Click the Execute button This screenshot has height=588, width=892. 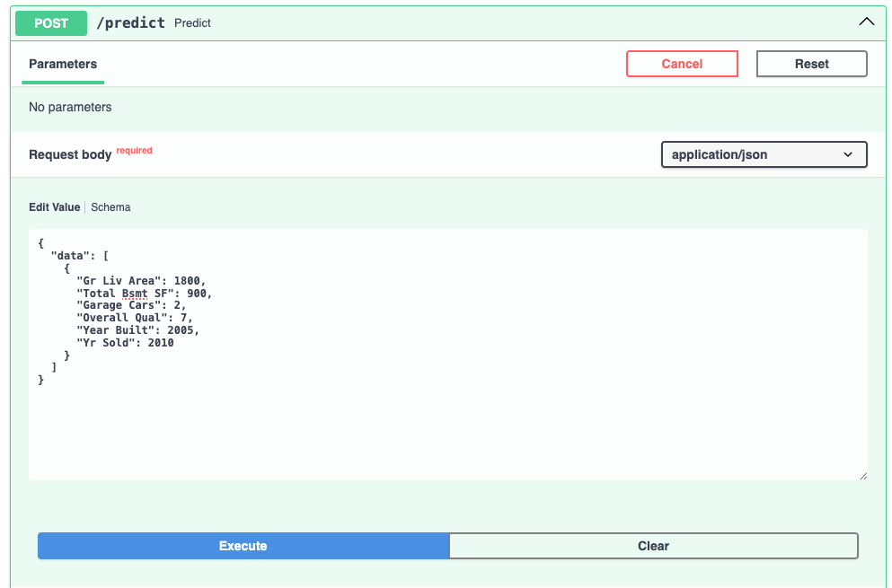pyautogui.click(x=243, y=546)
